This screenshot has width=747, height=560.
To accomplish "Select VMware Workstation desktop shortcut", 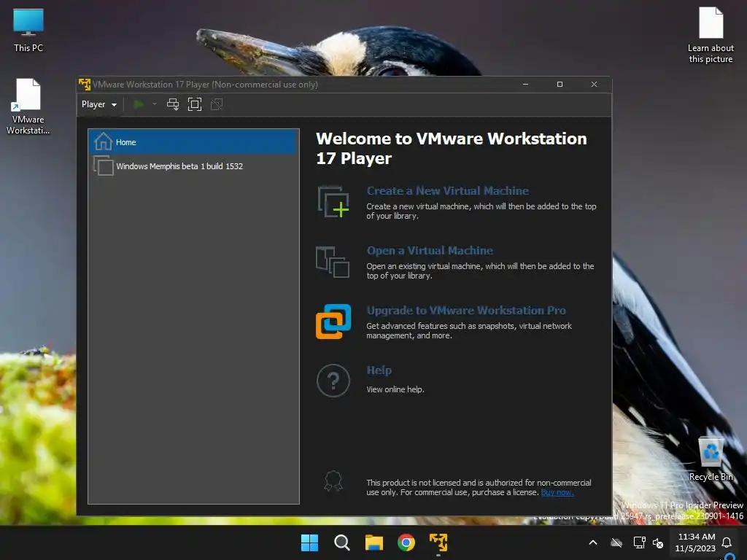I will coord(28,106).
